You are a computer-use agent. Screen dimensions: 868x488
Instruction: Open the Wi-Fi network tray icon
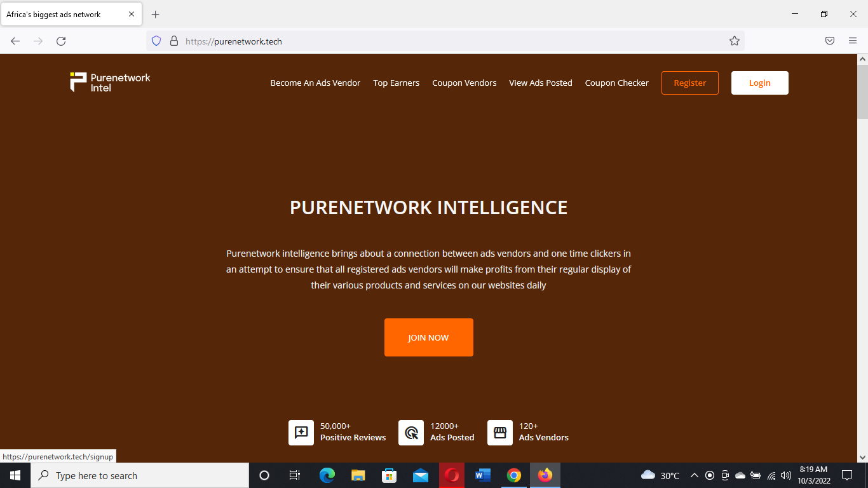click(x=771, y=475)
